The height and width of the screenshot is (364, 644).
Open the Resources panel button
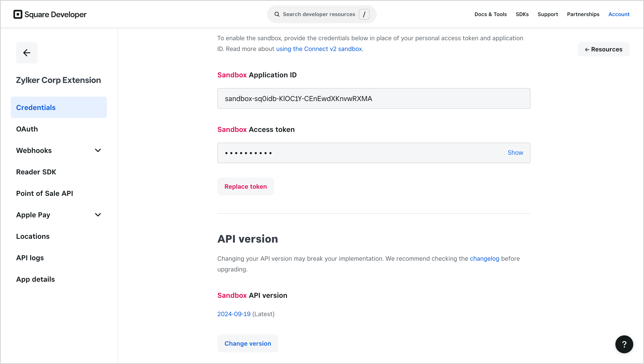coord(604,49)
